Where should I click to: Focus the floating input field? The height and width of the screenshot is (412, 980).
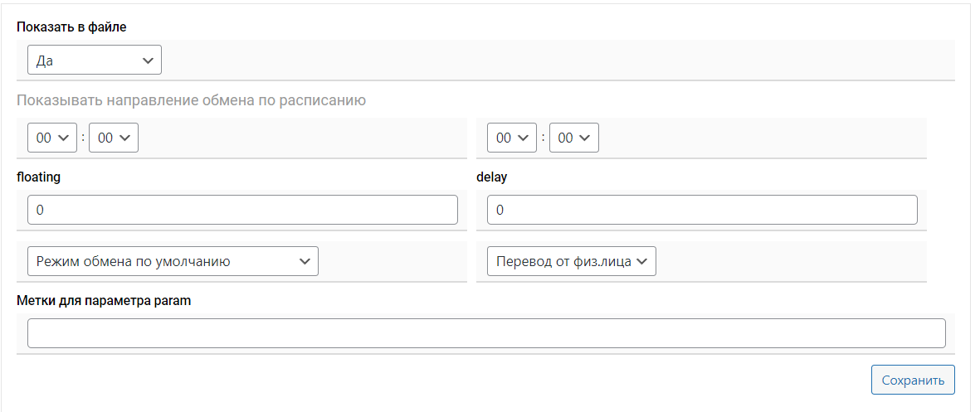242,211
